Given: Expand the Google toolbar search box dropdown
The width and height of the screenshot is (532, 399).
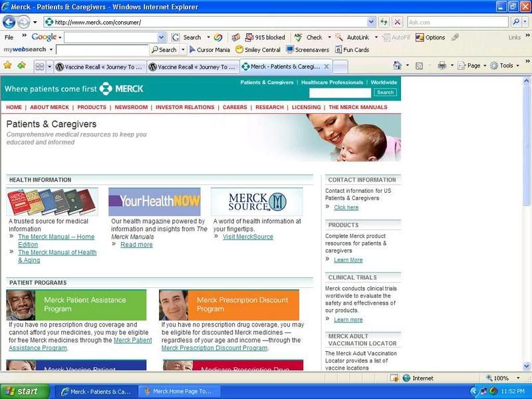Looking at the screenshot, I should point(162,37).
